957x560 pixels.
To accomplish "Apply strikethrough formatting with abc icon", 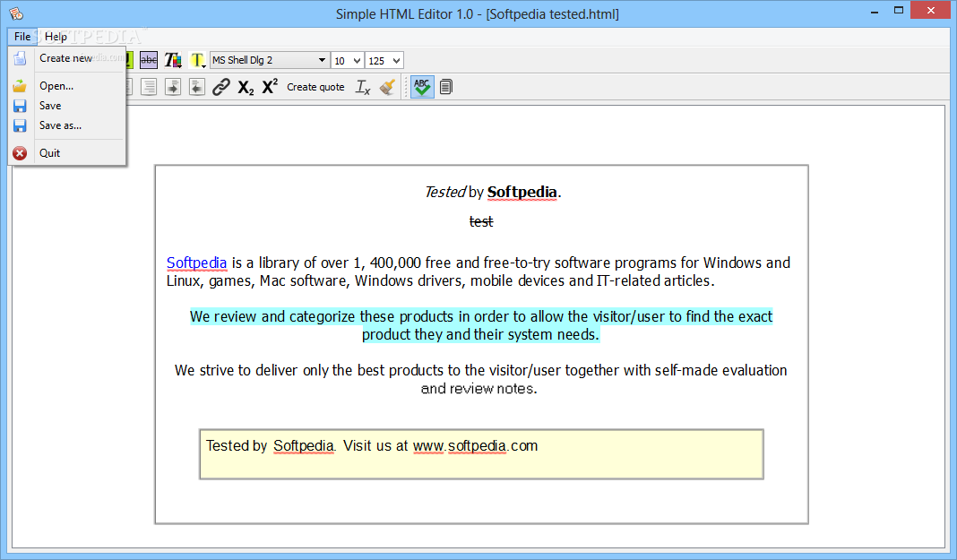I will (x=149, y=60).
